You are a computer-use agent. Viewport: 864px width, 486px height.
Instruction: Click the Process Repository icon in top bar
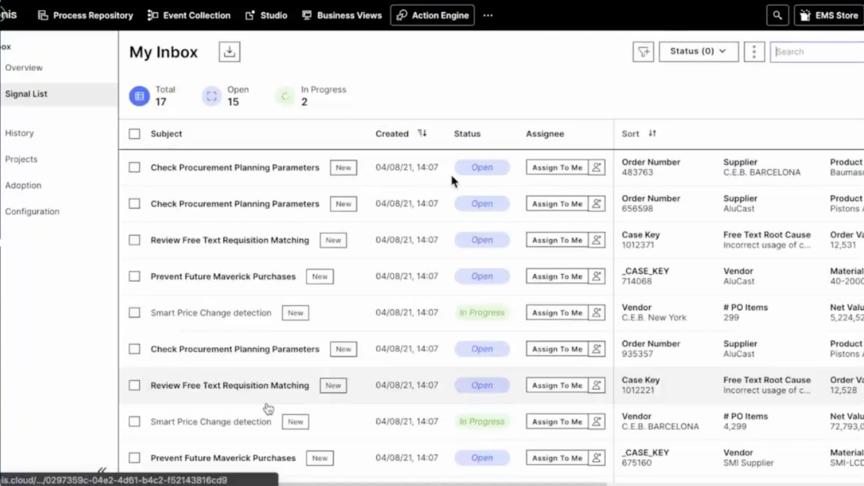43,15
